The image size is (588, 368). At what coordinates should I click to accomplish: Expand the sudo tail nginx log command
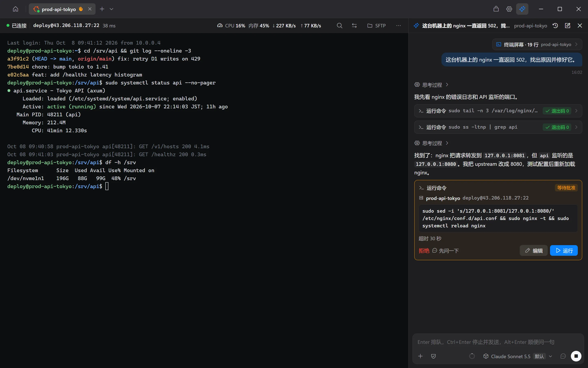click(498, 111)
